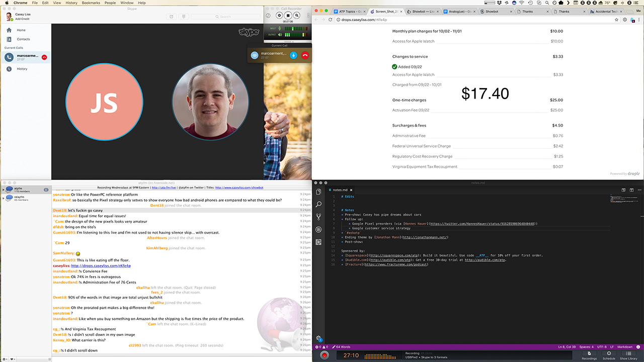Open the People menu in menu bar
The height and width of the screenshot is (362, 644).
click(x=110, y=3)
